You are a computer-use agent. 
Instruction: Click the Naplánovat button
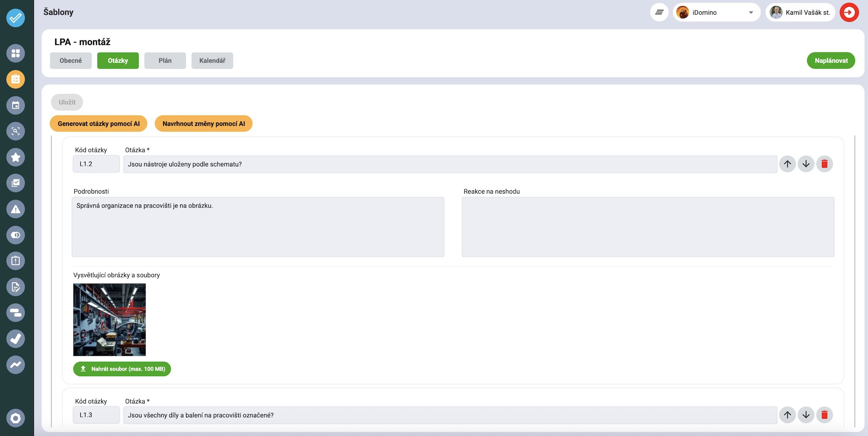[831, 61]
